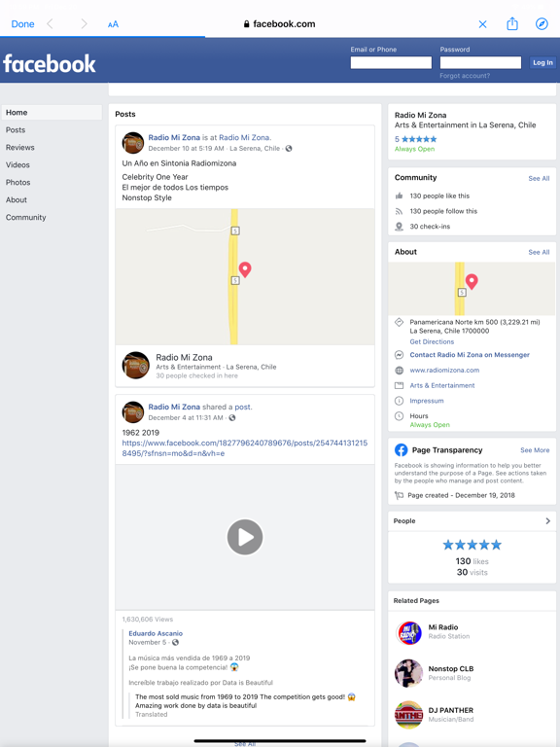This screenshot has width=560, height=747.
Task: Click Messenger icon in About
Action: tap(399, 355)
